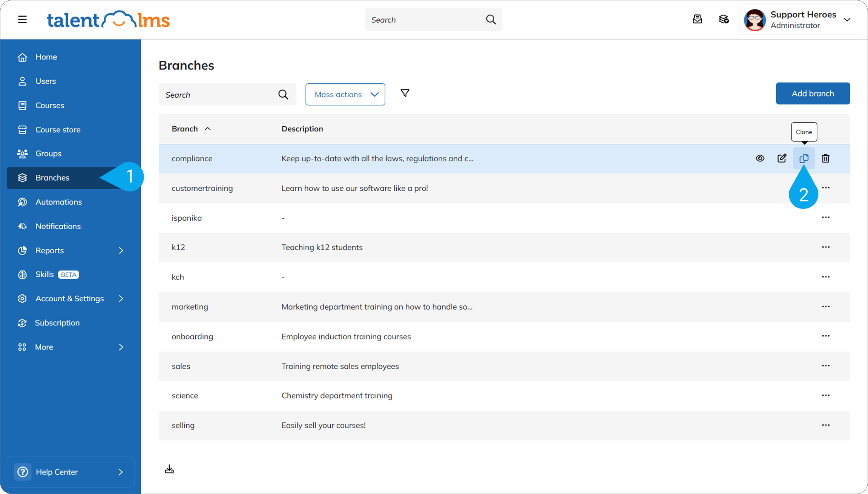Image resolution: width=868 pixels, height=494 pixels.
Task: Open the Mass actions dropdown
Action: click(345, 94)
